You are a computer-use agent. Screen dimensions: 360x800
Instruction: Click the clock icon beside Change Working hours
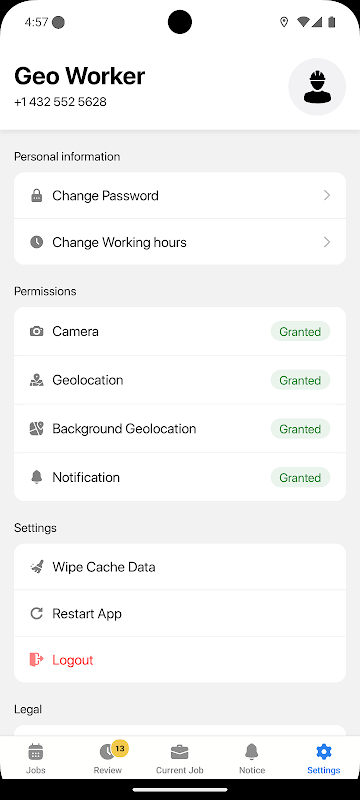click(x=36, y=242)
